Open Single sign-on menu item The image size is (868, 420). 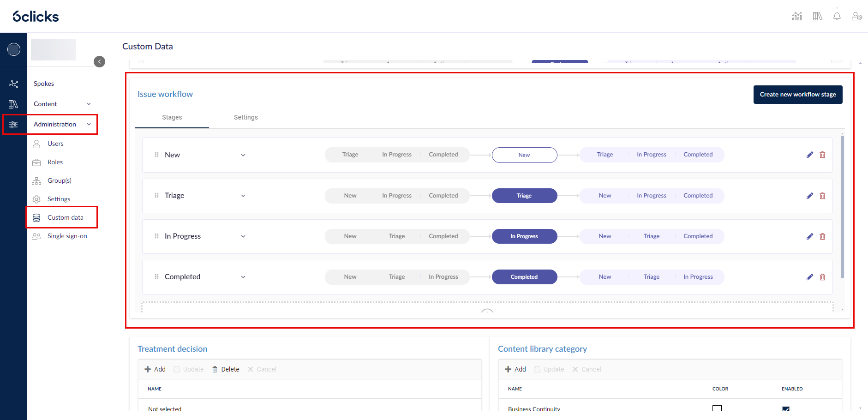(67, 236)
